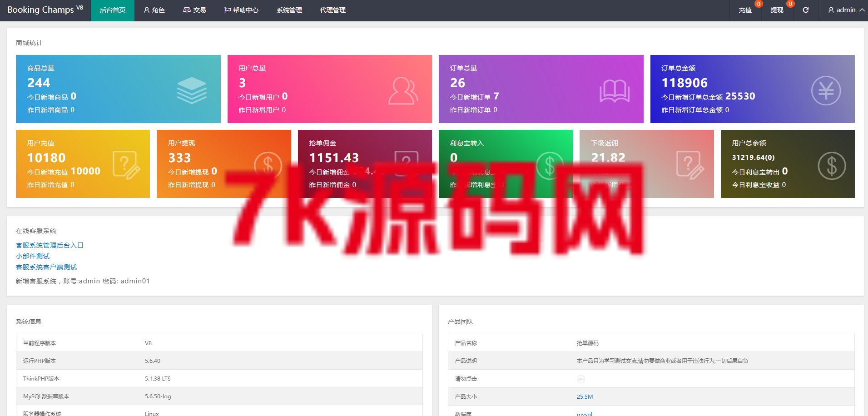Click the refresh icon in top bar

806,10
